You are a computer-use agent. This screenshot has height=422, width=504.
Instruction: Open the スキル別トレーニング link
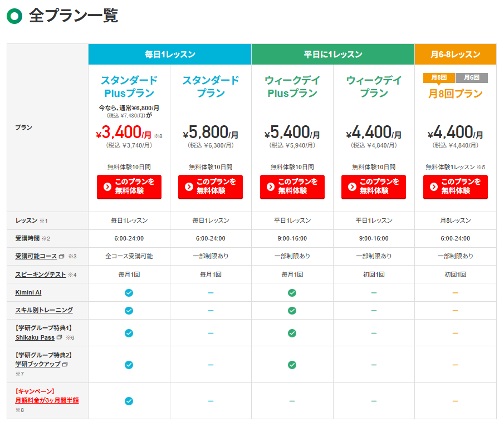point(43,310)
